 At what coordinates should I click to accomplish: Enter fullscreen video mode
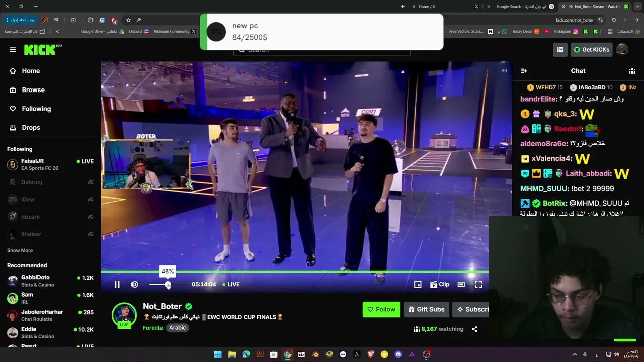[478, 284]
